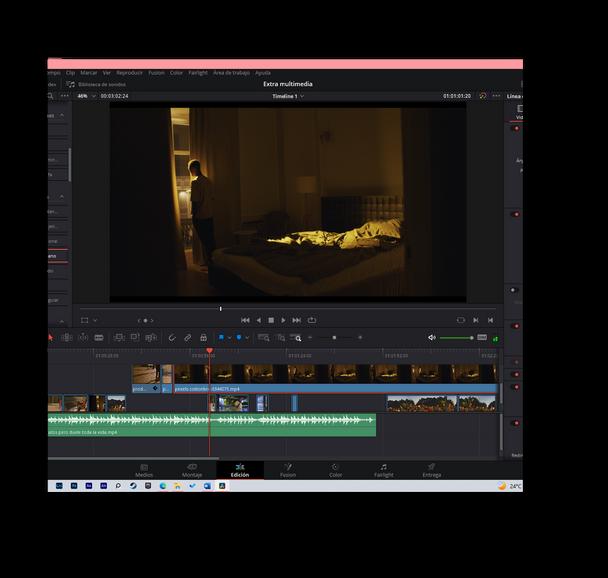Switch to the Medios page
The image size is (608, 578).
[x=144, y=471]
